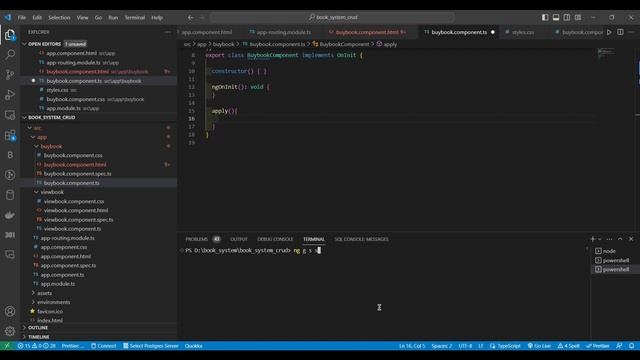Show the Output panel tab

pyautogui.click(x=239, y=239)
